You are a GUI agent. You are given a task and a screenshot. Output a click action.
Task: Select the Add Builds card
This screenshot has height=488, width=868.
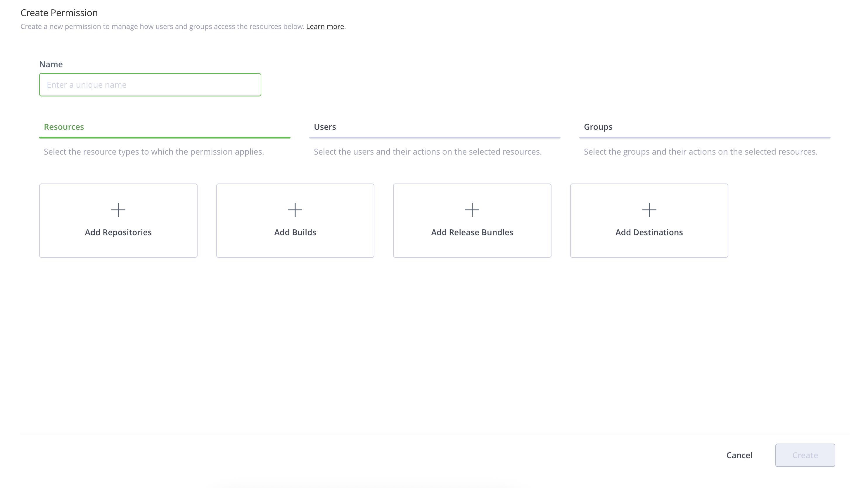[295, 221]
